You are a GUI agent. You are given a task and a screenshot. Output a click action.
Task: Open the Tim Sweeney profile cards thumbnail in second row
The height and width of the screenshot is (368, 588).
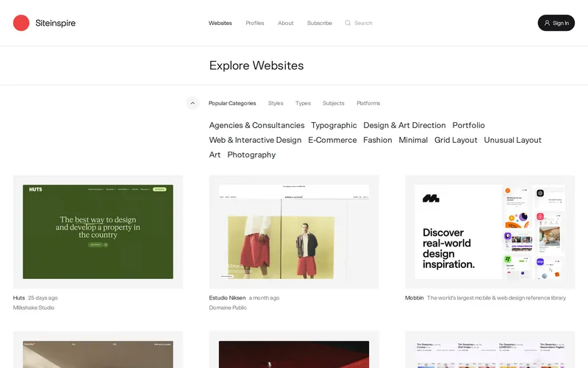[x=490, y=350]
